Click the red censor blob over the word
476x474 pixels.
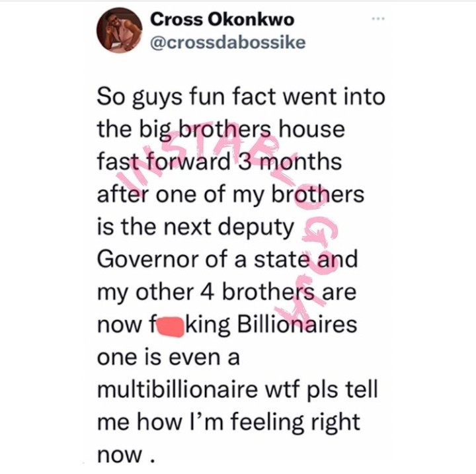pyautogui.click(x=170, y=326)
